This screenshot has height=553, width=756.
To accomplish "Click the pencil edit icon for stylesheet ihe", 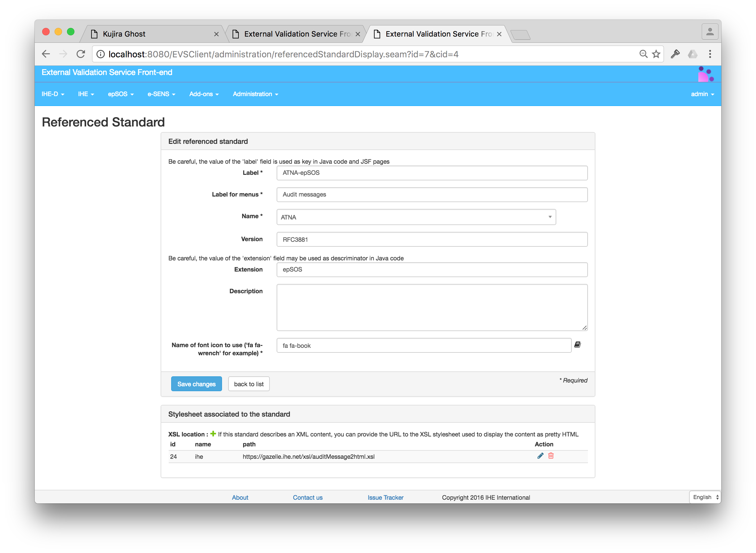I will pyautogui.click(x=540, y=456).
